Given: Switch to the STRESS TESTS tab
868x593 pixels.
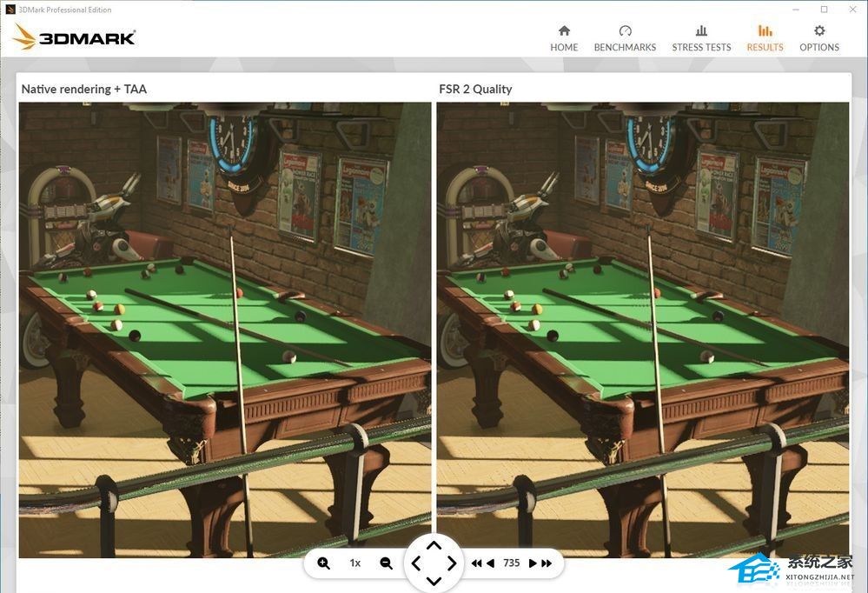Looking at the screenshot, I should click(701, 38).
